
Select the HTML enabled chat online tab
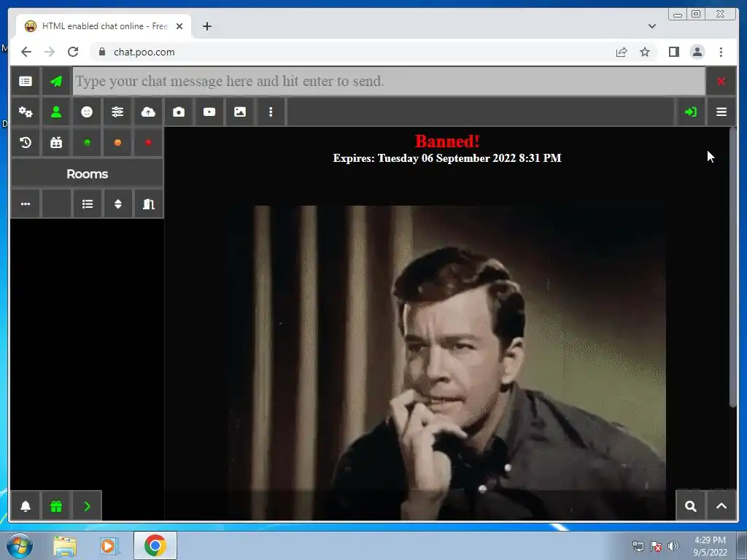[x=104, y=26]
